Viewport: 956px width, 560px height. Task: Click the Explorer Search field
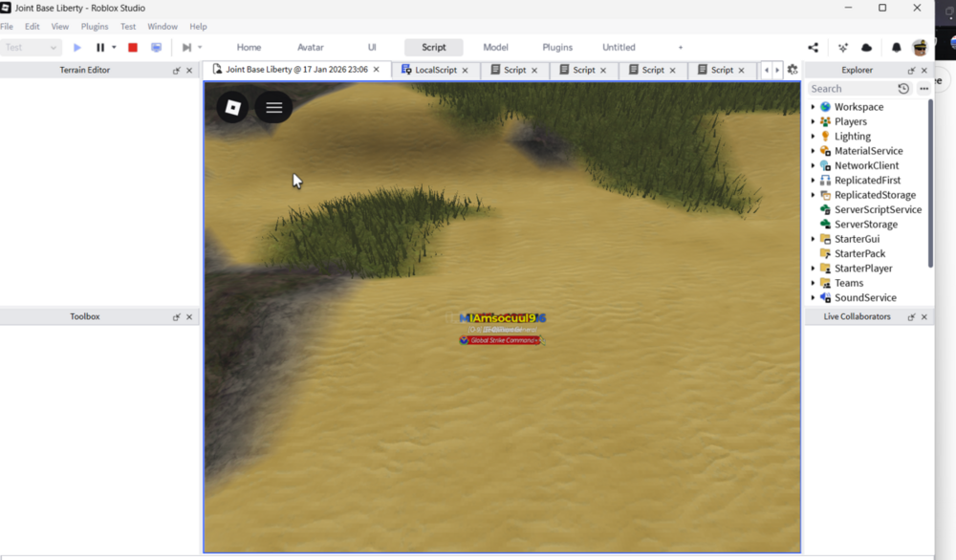[853, 89]
